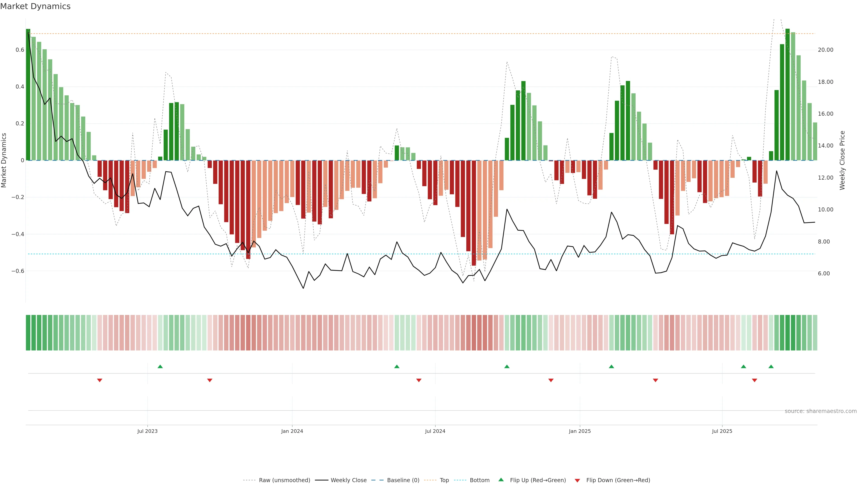The width and height of the screenshot is (868, 488).
Task: Click the Jan 2024 x-axis label
Action: pos(292,431)
